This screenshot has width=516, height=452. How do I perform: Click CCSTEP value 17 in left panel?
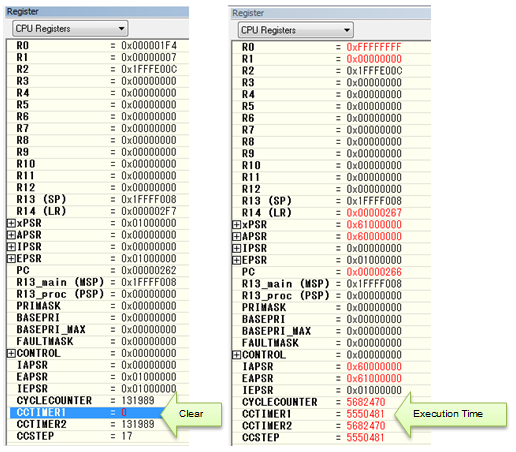[127, 436]
